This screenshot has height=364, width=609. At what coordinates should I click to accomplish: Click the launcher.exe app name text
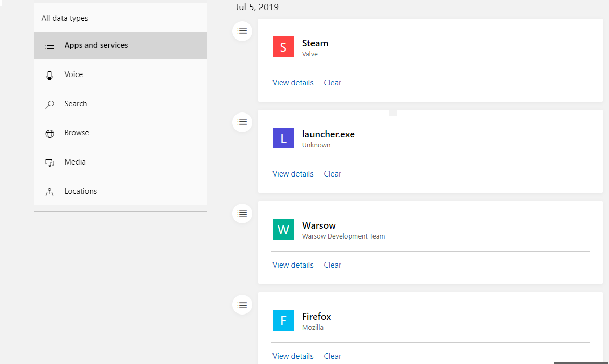pos(329,134)
